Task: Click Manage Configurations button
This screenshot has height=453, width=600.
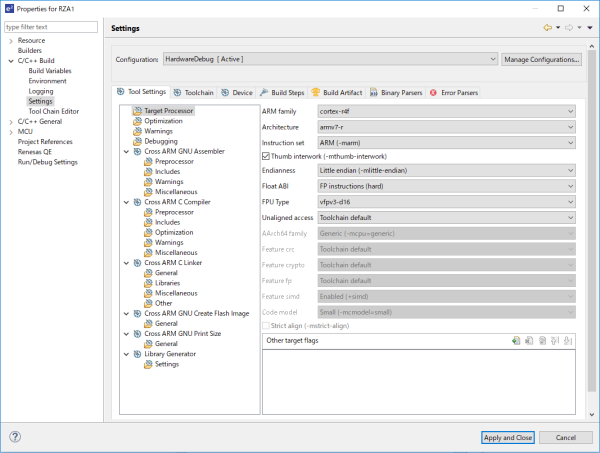Action: point(541,60)
